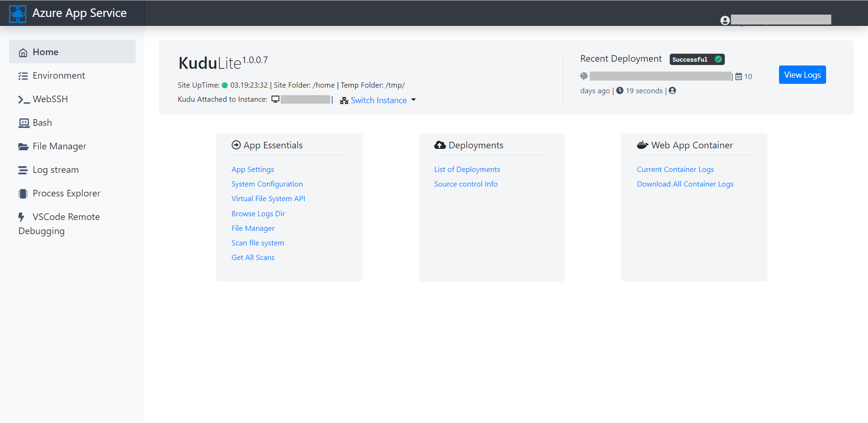Image resolution: width=868 pixels, height=423 pixels.
Task: Click the user account avatar icon
Action: coord(725,20)
